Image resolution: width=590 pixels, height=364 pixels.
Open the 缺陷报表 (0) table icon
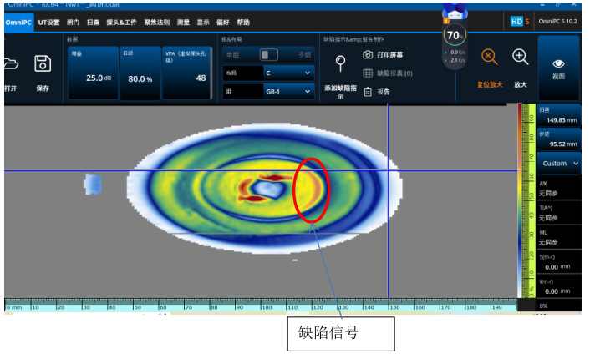click(x=368, y=73)
